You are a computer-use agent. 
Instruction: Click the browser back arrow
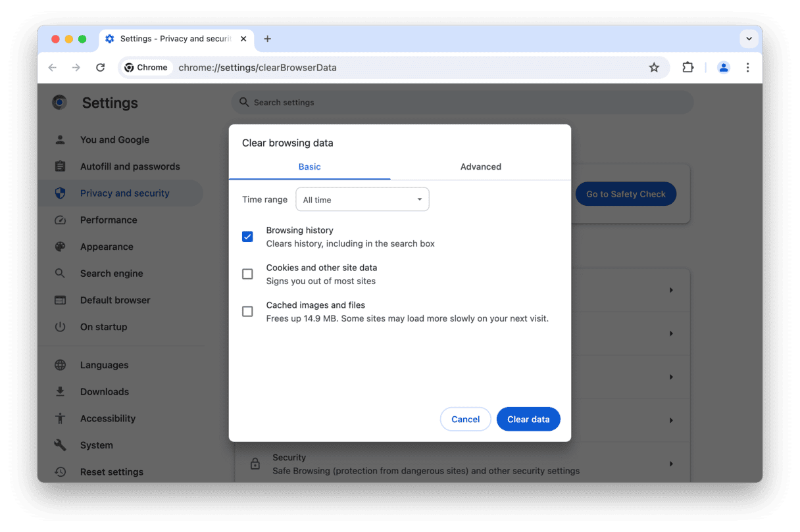click(53, 67)
